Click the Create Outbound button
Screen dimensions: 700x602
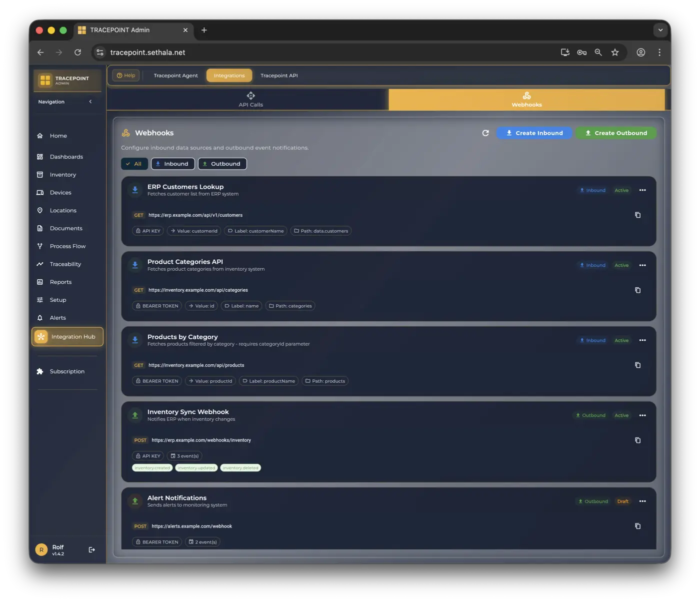[x=615, y=133]
